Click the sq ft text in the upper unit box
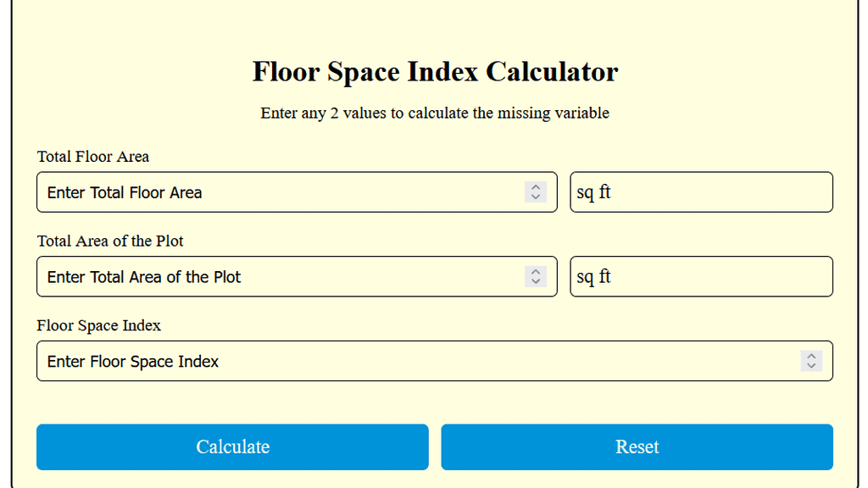 [593, 191]
